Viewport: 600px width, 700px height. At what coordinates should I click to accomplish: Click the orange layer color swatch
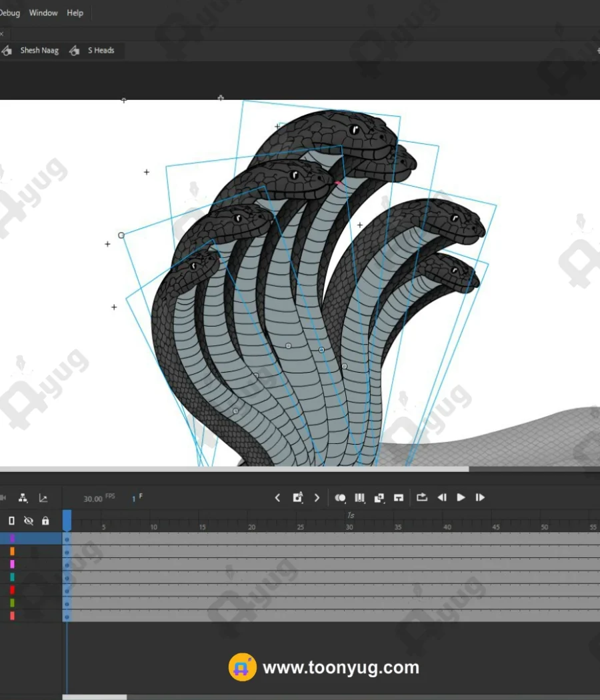pyautogui.click(x=12, y=551)
